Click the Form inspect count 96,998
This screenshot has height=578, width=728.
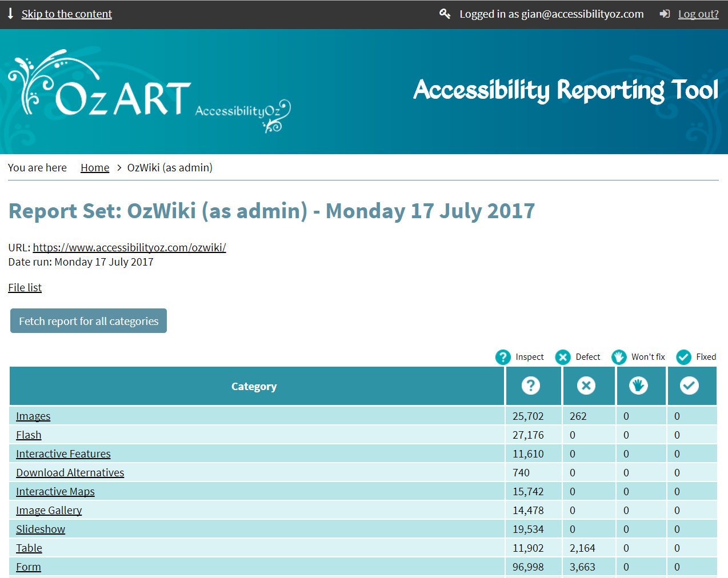[x=528, y=567]
